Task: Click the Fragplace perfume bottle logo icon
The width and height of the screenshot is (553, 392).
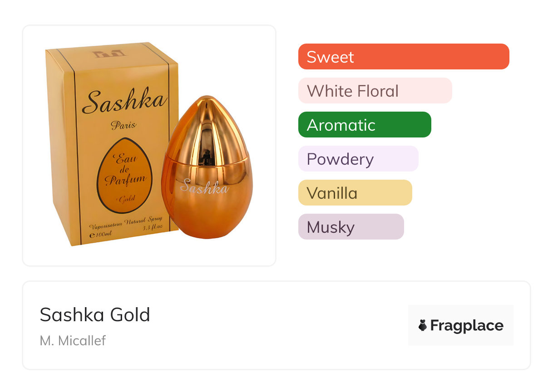Action: 423,325
